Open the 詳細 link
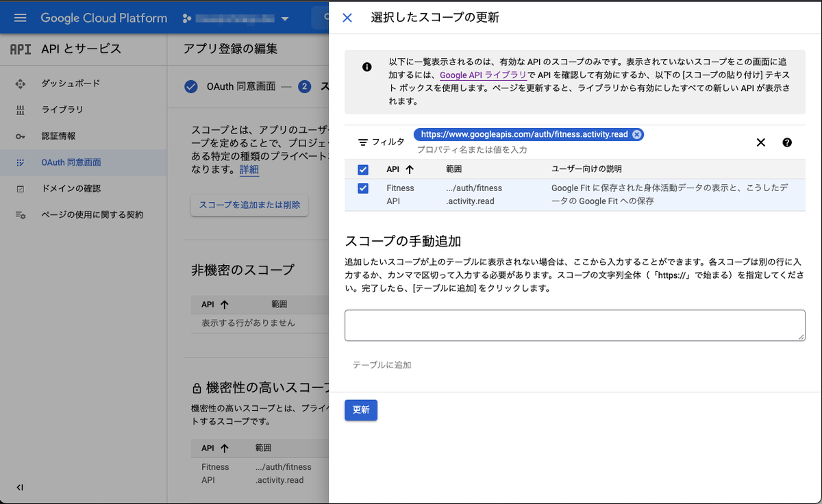 (x=249, y=170)
